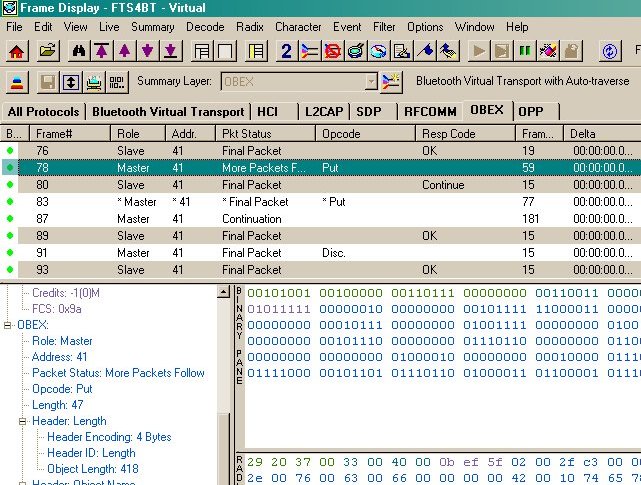Collapse the Header: Length tree node
The height and width of the screenshot is (485, 641).
click(22, 421)
